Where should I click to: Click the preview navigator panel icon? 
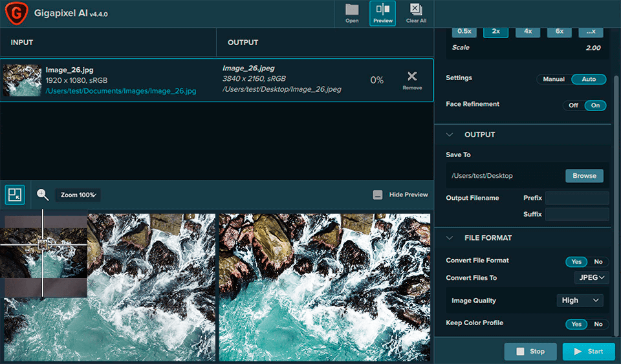point(15,195)
